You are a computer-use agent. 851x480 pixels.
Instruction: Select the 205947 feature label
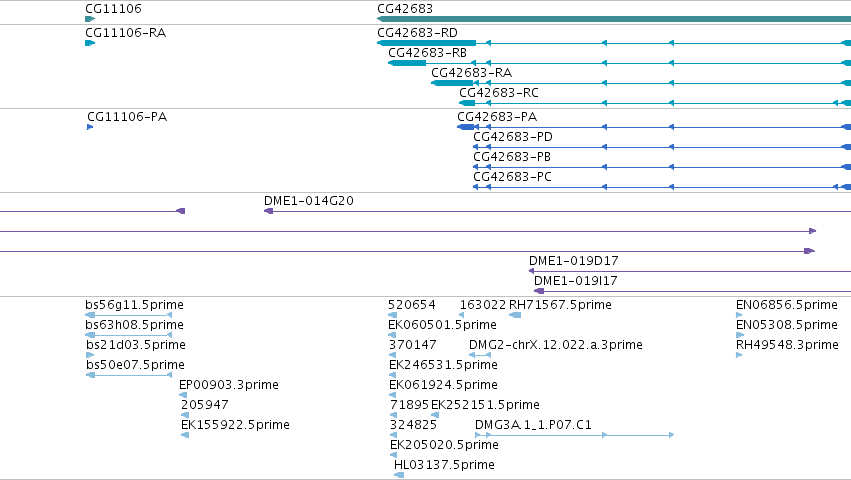click(x=205, y=405)
